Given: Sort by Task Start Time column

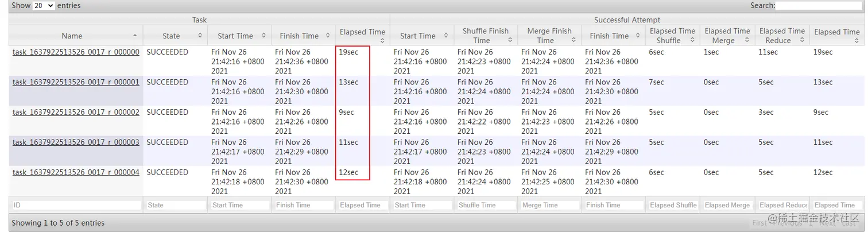Looking at the screenshot, I should point(239,36).
